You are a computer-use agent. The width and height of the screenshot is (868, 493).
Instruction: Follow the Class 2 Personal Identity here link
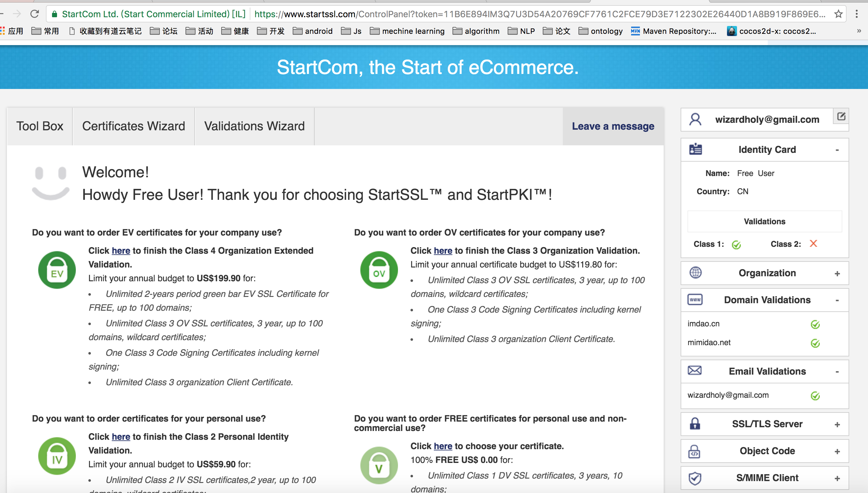(x=121, y=436)
